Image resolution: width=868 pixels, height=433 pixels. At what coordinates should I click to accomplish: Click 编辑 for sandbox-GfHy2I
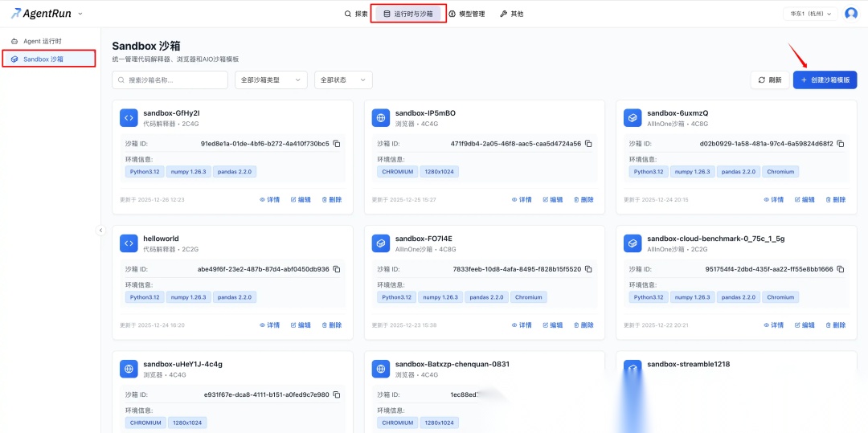[x=301, y=200]
